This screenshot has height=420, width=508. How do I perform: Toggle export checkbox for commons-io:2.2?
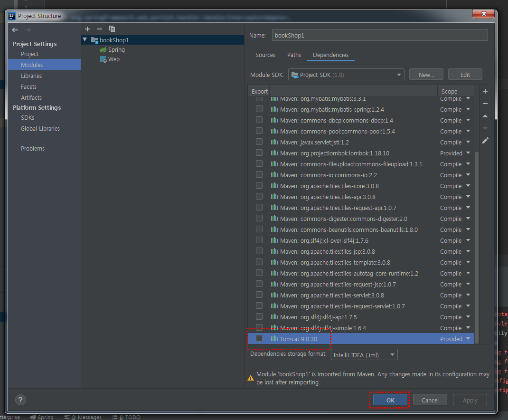[259, 174]
